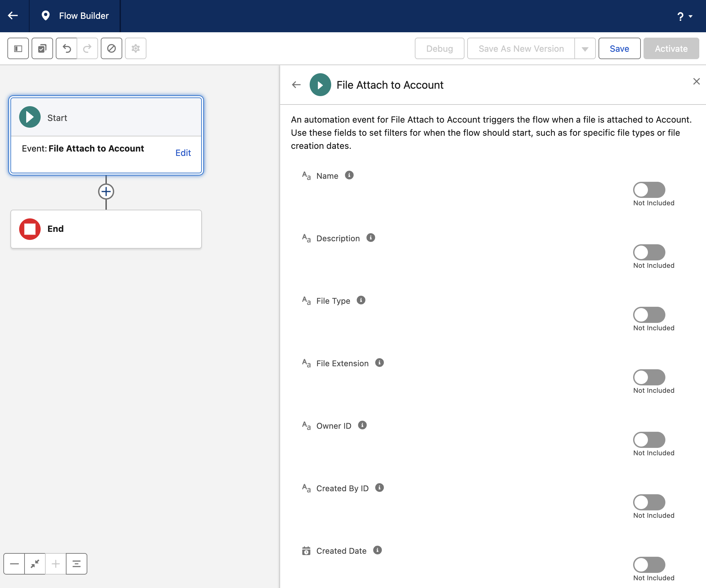The width and height of the screenshot is (706, 588).
Task: Click the File Attach to Account heading
Action: pos(390,85)
